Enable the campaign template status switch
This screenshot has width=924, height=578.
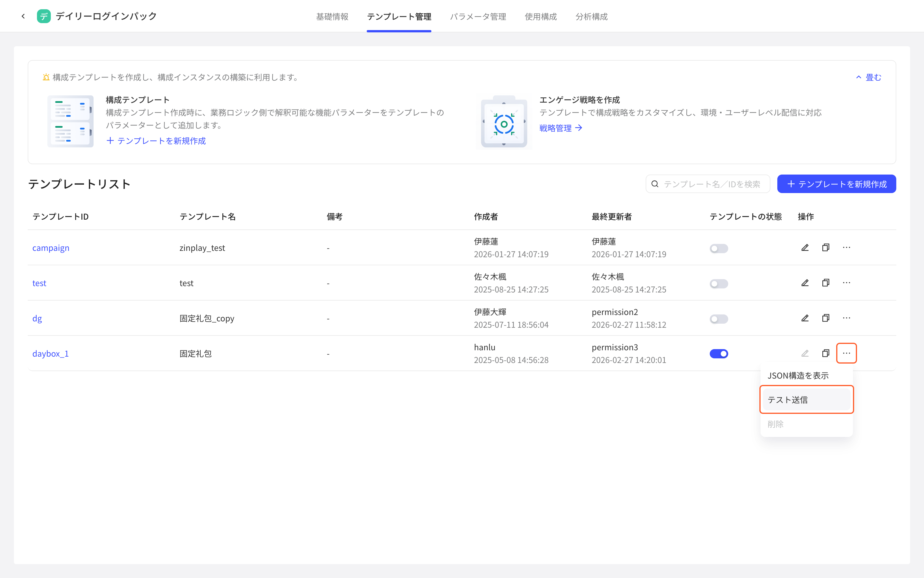(x=719, y=249)
